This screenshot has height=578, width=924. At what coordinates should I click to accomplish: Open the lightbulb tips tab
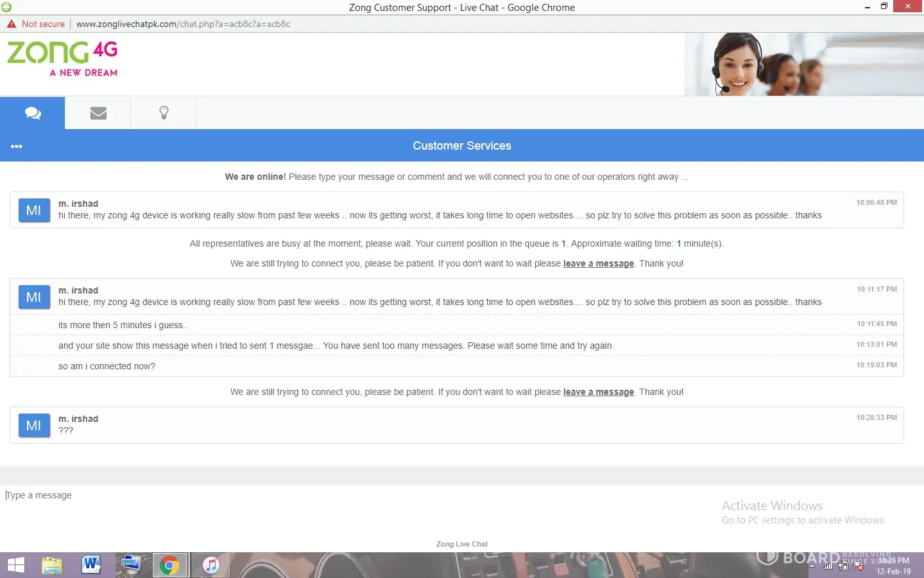pos(164,113)
